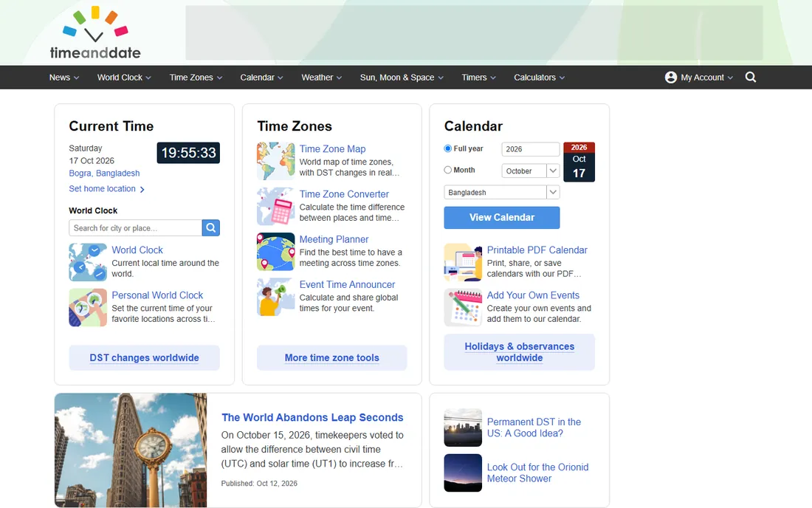Open the Event Time Announcer link
The image size is (812, 508).
tap(347, 284)
